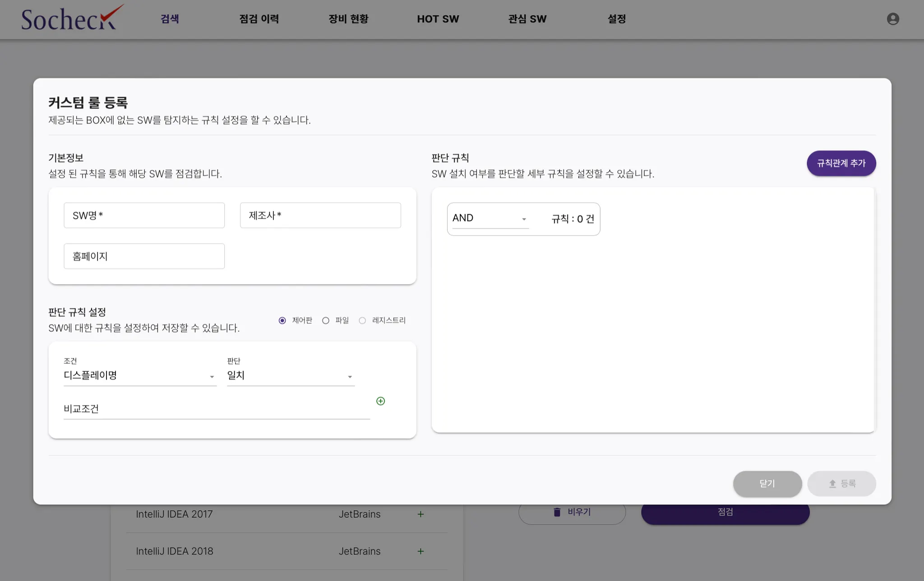Click plus icon next to IntelliJ IDEA 2018
This screenshot has width=924, height=581.
coord(420,551)
